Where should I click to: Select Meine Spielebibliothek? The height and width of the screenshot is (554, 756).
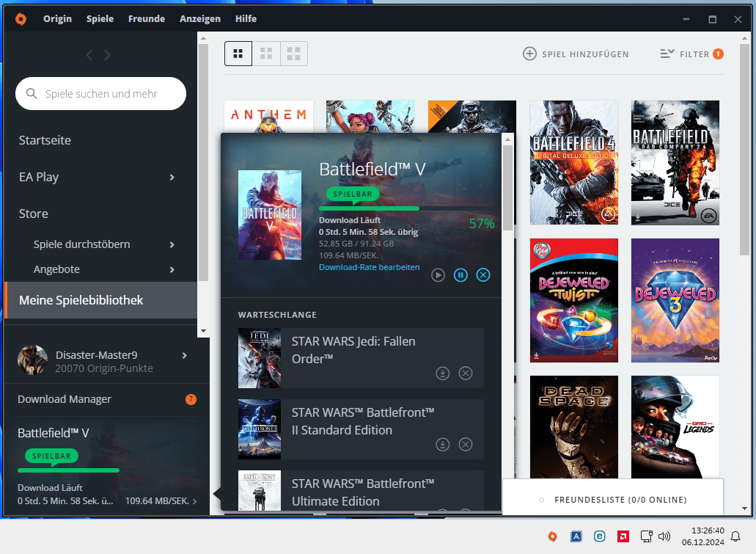click(100, 300)
